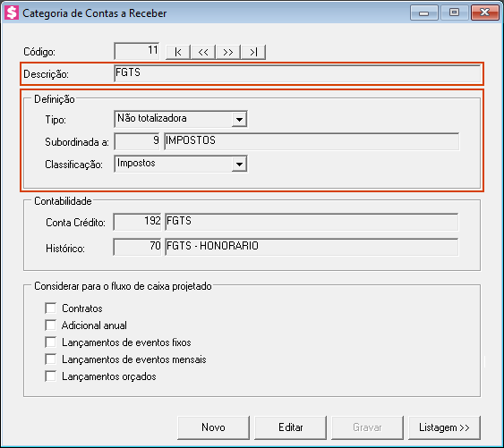
Task: Check Lançamentos de eventos fixos
Action: click(51, 342)
